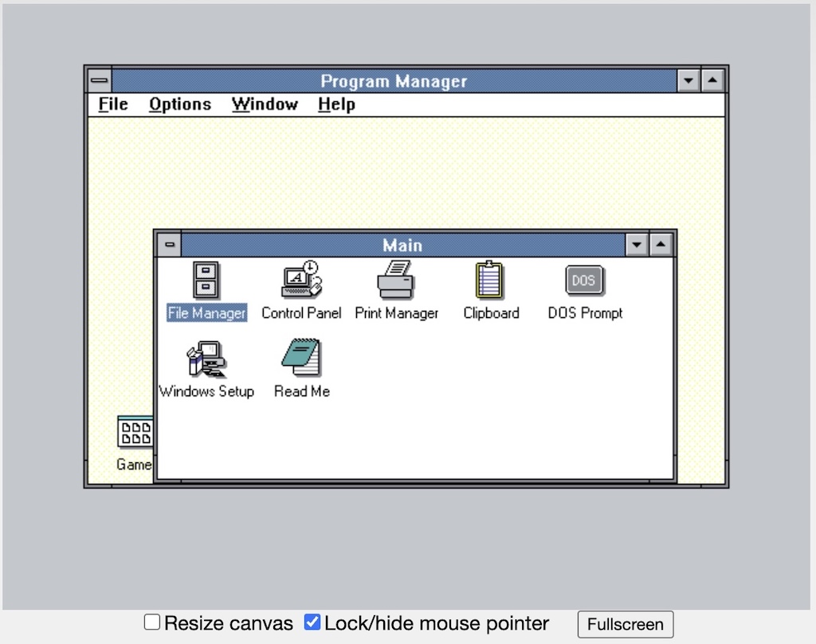Open the Main window control-menu box
This screenshot has width=816, height=644.
point(169,245)
